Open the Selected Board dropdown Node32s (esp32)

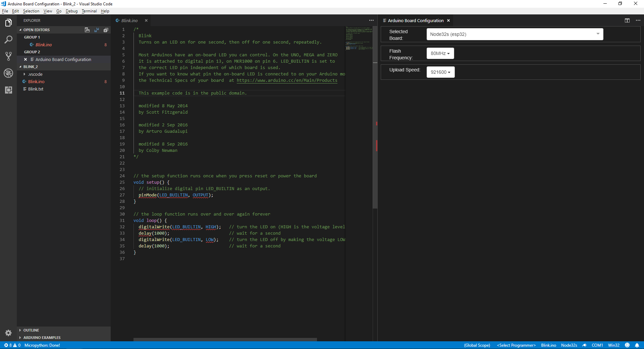[515, 34]
